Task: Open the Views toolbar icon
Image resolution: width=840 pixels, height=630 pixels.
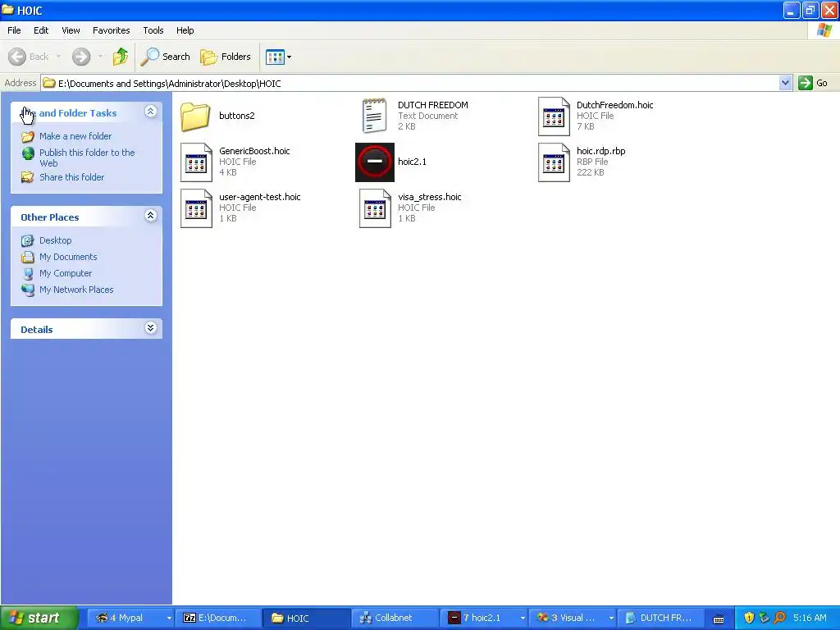Action: (275, 57)
